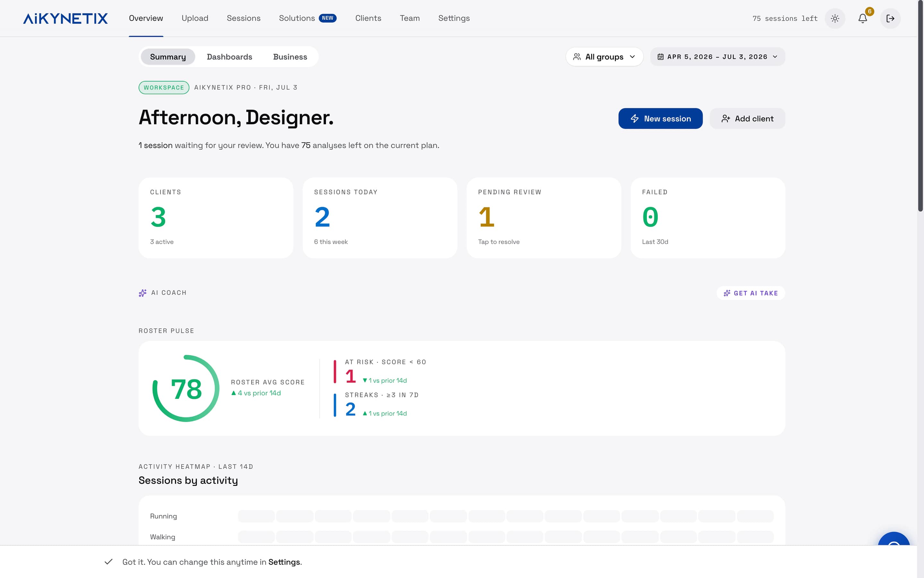Open the Sessions page

(x=244, y=18)
